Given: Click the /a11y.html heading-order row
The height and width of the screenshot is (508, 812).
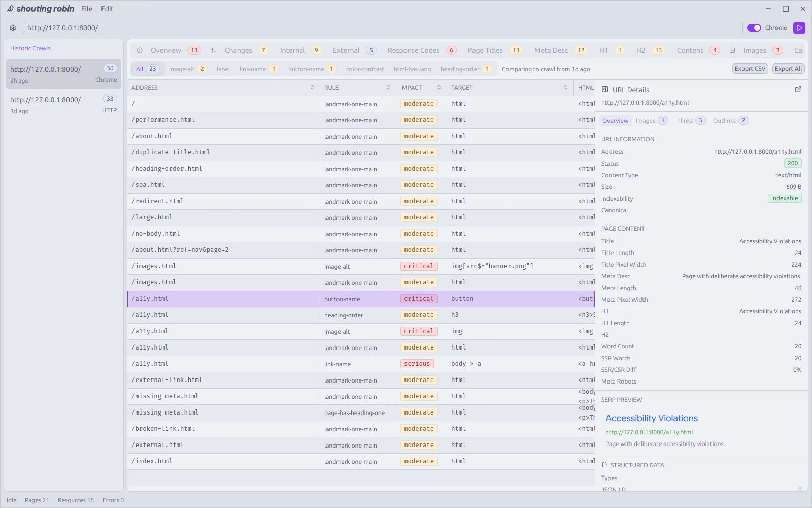Looking at the screenshot, I should click(x=361, y=315).
